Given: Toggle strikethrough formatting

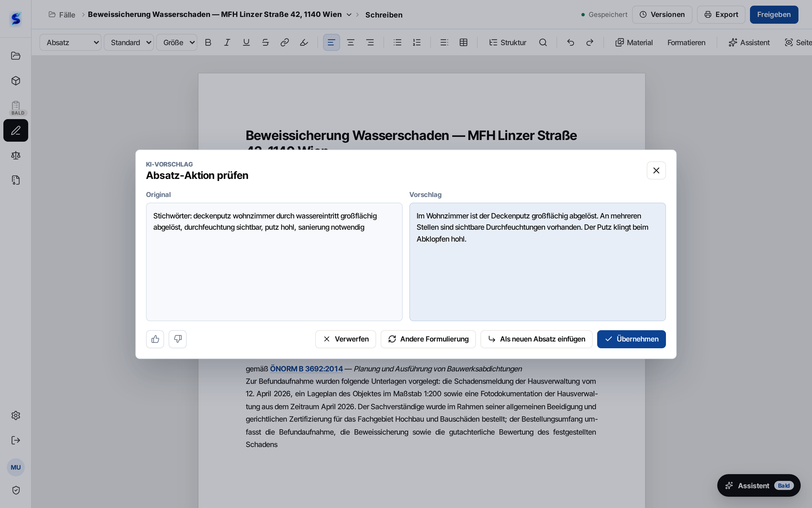Looking at the screenshot, I should [x=265, y=42].
